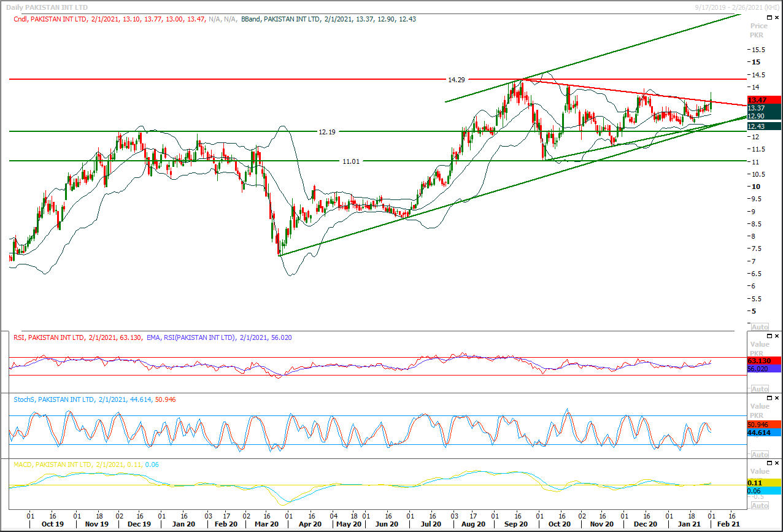Click Jul 20 on the time axis
This screenshot has width=783, height=532.
(x=431, y=525)
